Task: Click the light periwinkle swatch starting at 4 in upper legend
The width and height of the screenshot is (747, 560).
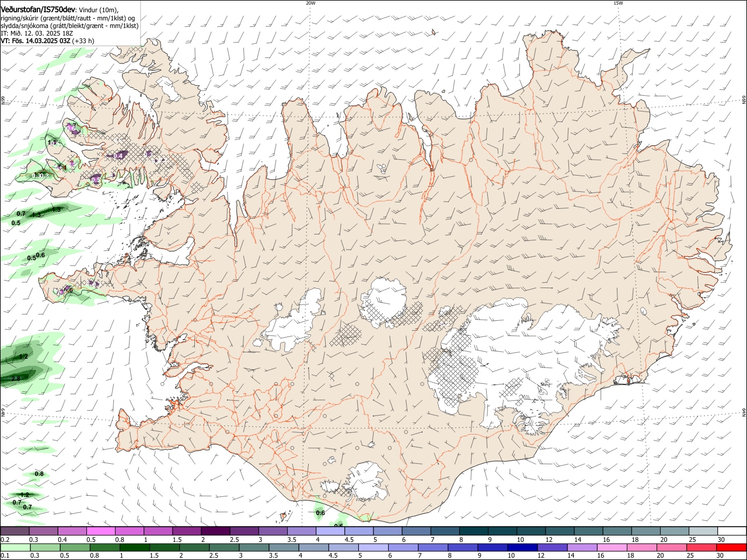Action: (329, 531)
